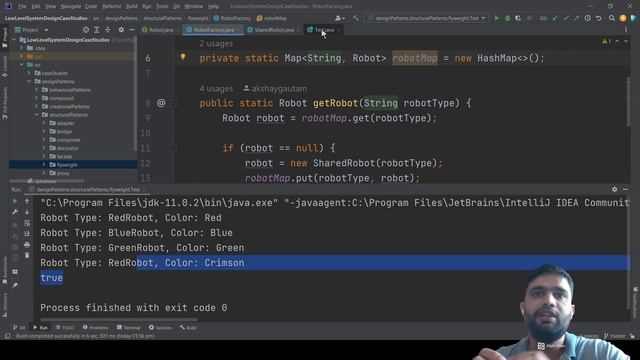Toggle scroll to end icon in Run console
This screenshot has width=640, height=360.
click(27, 233)
